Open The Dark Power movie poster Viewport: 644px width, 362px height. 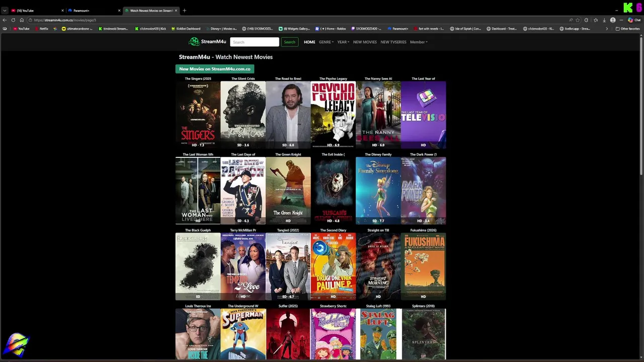(x=423, y=191)
